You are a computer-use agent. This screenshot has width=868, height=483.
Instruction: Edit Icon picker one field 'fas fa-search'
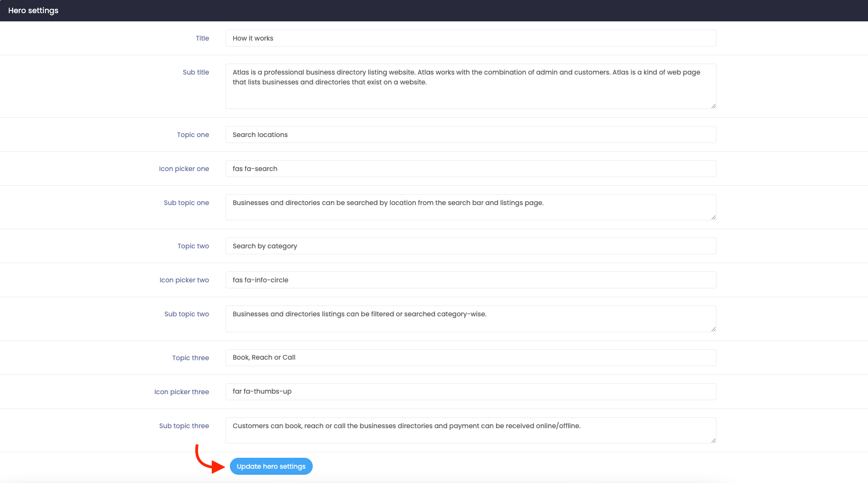click(471, 169)
